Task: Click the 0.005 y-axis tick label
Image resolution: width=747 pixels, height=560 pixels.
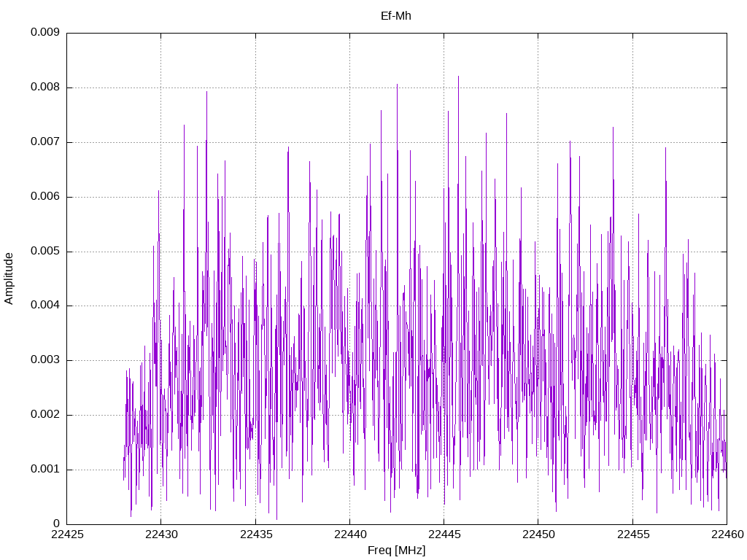Action: coord(45,251)
